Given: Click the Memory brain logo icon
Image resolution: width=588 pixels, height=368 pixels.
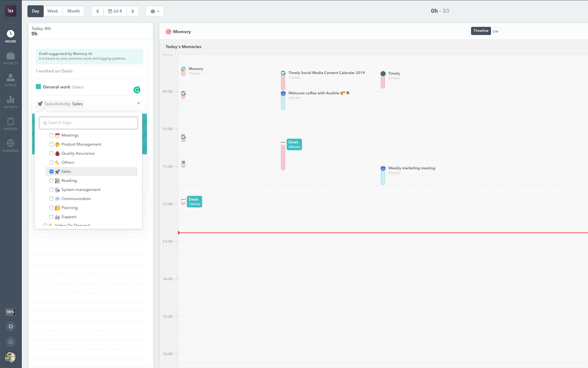Looking at the screenshot, I should pos(168,32).
